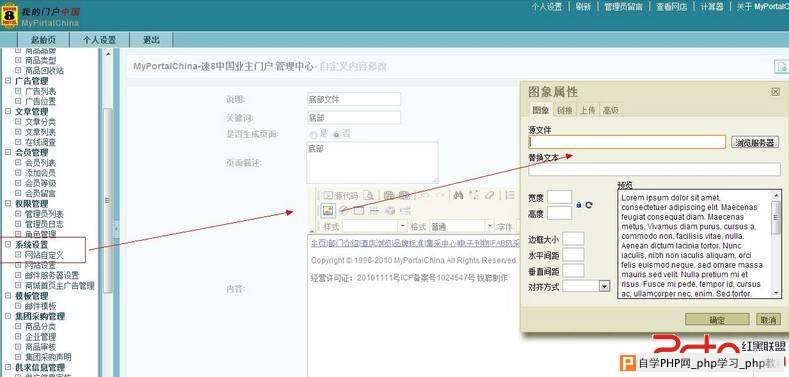Click the lock ratio icon beside width field
Screen dimensions: 789x377
click(579, 205)
